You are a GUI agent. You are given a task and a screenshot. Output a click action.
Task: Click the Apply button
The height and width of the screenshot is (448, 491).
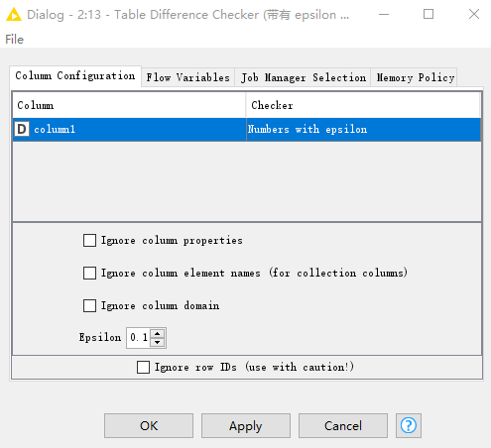coord(246,425)
